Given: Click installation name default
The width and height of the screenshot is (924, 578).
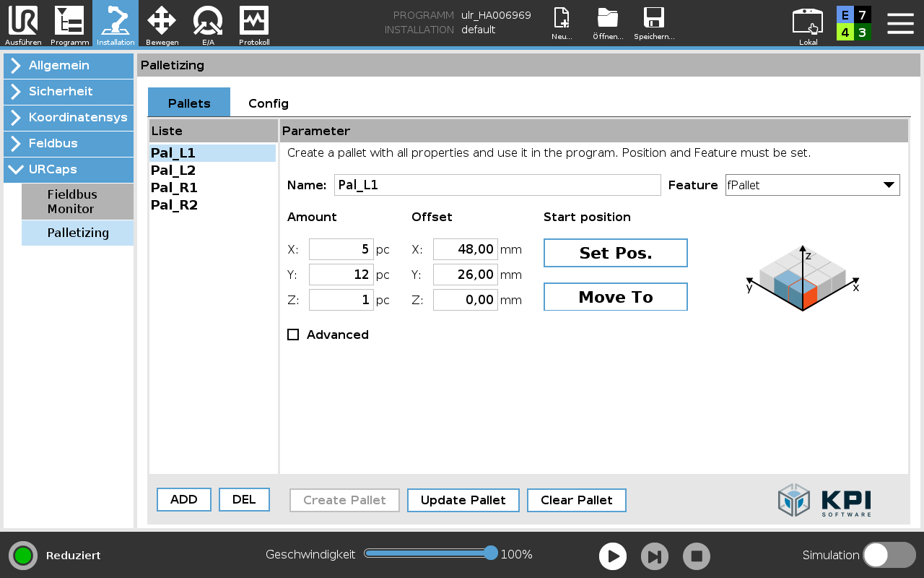Looking at the screenshot, I should coord(478,30).
